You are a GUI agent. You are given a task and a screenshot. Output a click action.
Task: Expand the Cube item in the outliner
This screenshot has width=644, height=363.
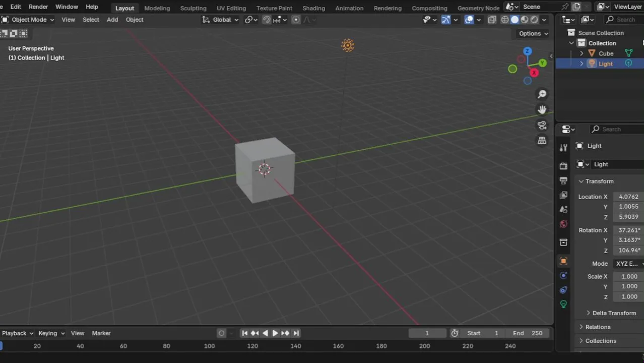582,53
